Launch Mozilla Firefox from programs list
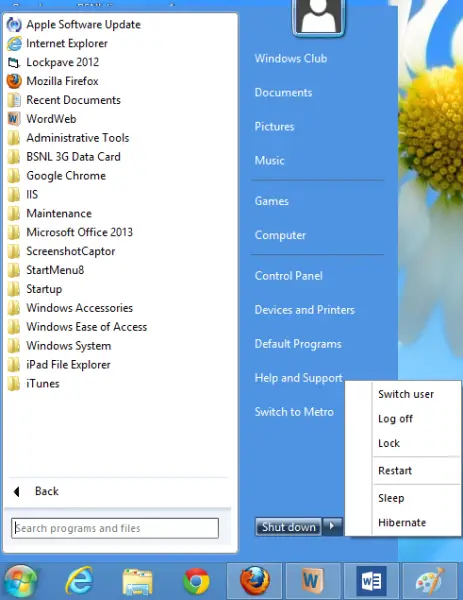Image resolution: width=463 pixels, height=600 pixels. pos(62,81)
